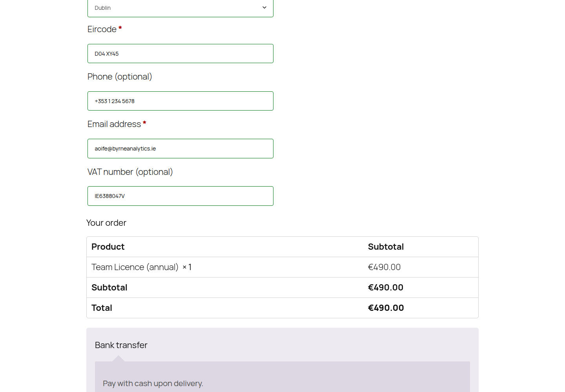This screenshot has width=565, height=392.
Task: Click the Phone (optional) label
Action: (x=120, y=77)
